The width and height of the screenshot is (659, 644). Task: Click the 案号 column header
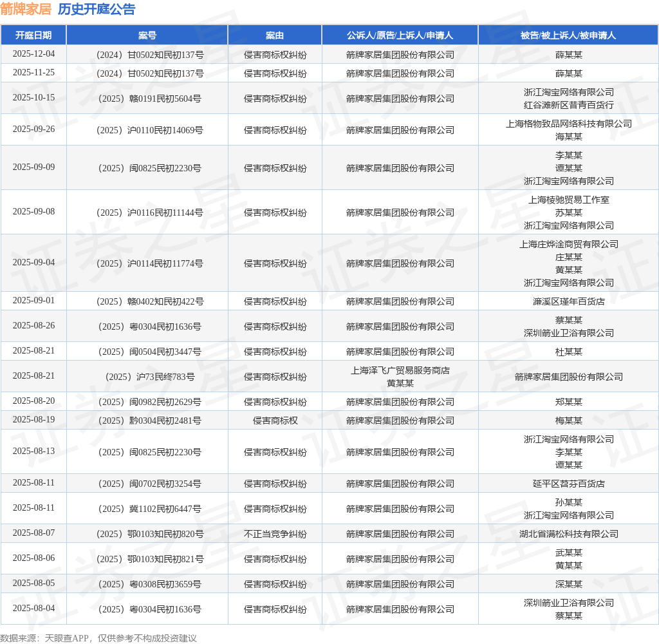(x=147, y=35)
